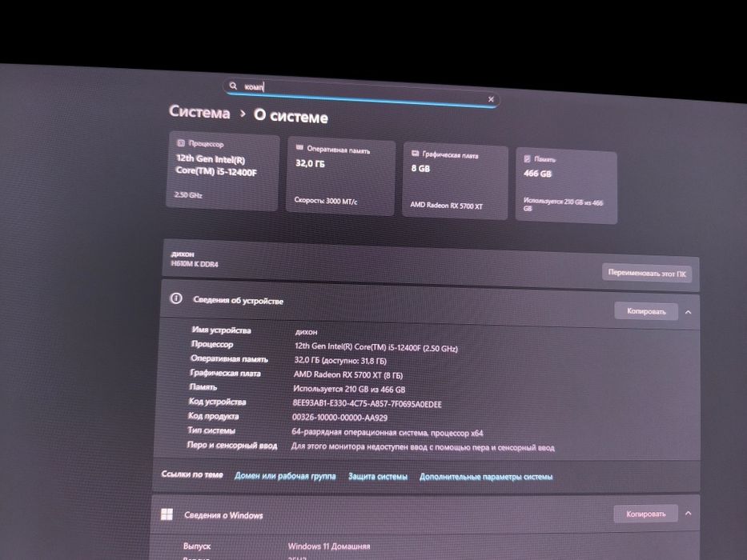Select Windows 11 Домашняя edition text
The image size is (747, 560).
point(329,546)
